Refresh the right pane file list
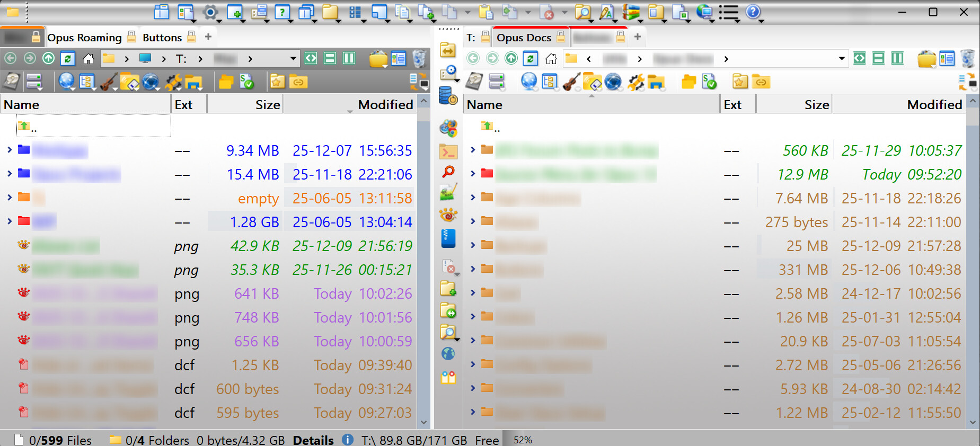This screenshot has height=446, width=980. 531,58
